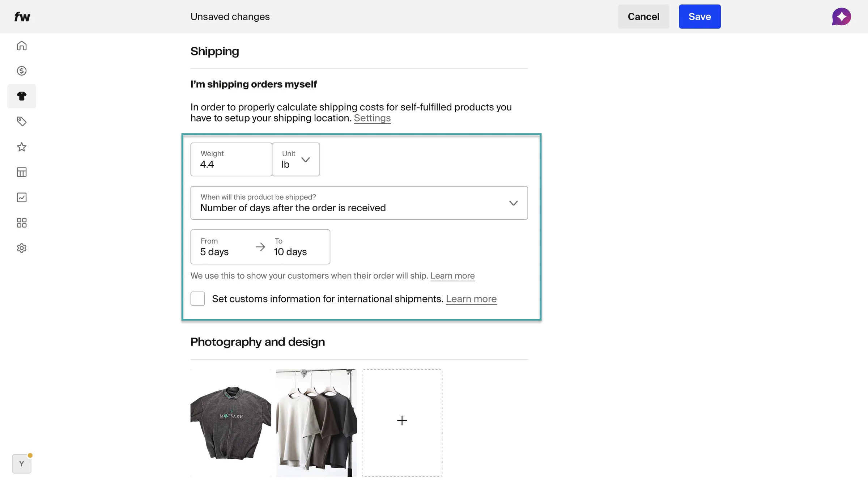
Task: Go to Home in sidebar
Action: pyautogui.click(x=22, y=46)
